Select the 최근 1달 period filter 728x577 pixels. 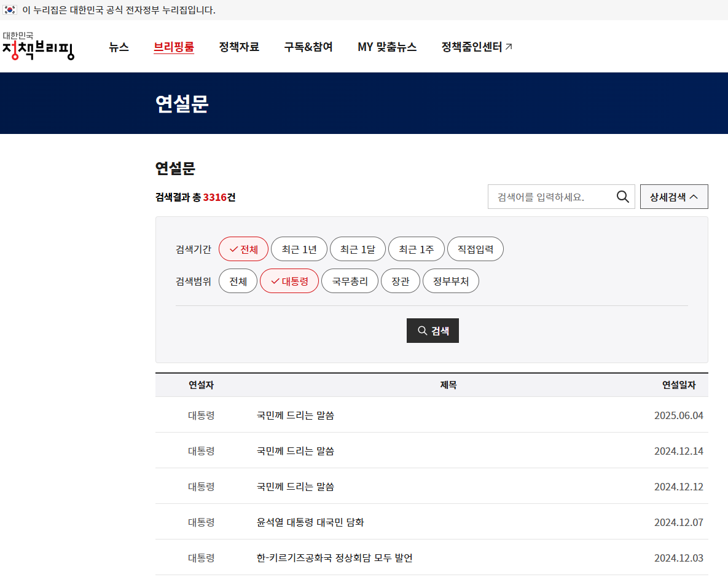click(x=358, y=249)
